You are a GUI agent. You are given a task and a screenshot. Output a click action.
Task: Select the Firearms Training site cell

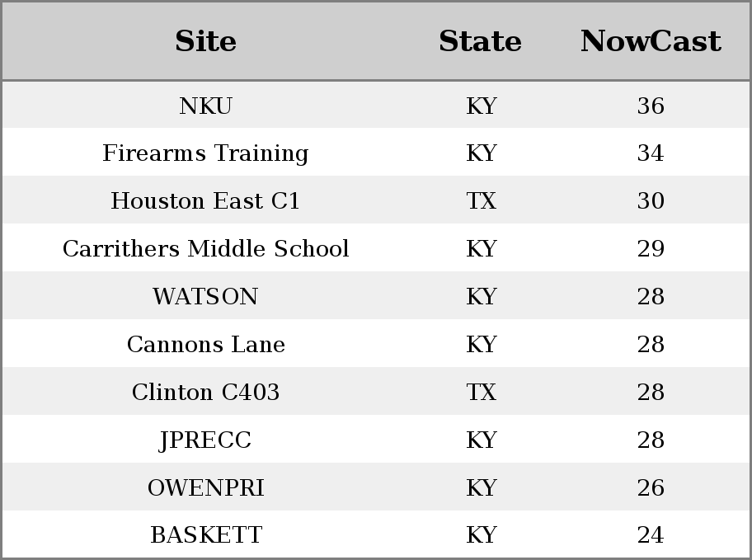coord(205,153)
